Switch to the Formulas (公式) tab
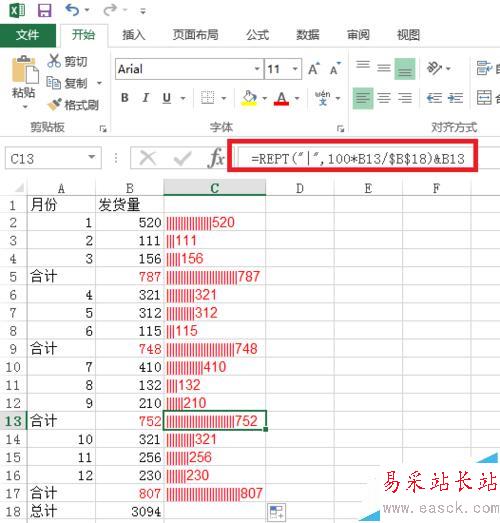Viewport: 500px width, 523px height. point(258,35)
